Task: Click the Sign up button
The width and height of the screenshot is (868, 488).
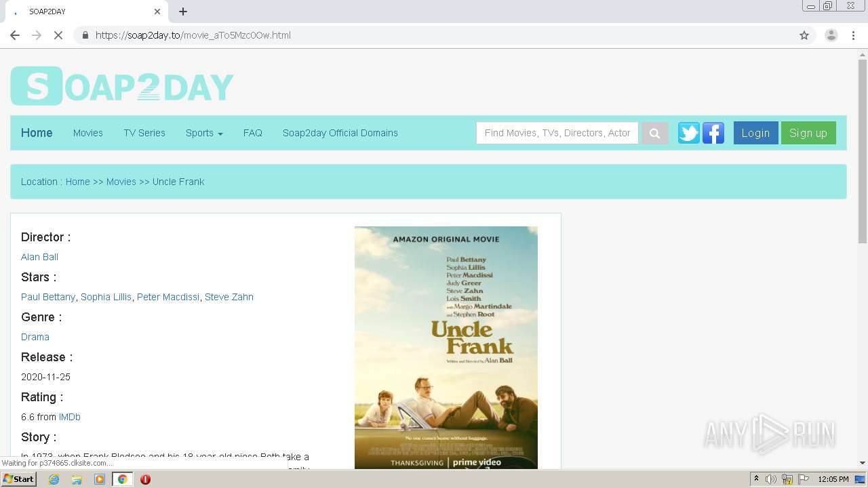Action: click(808, 133)
